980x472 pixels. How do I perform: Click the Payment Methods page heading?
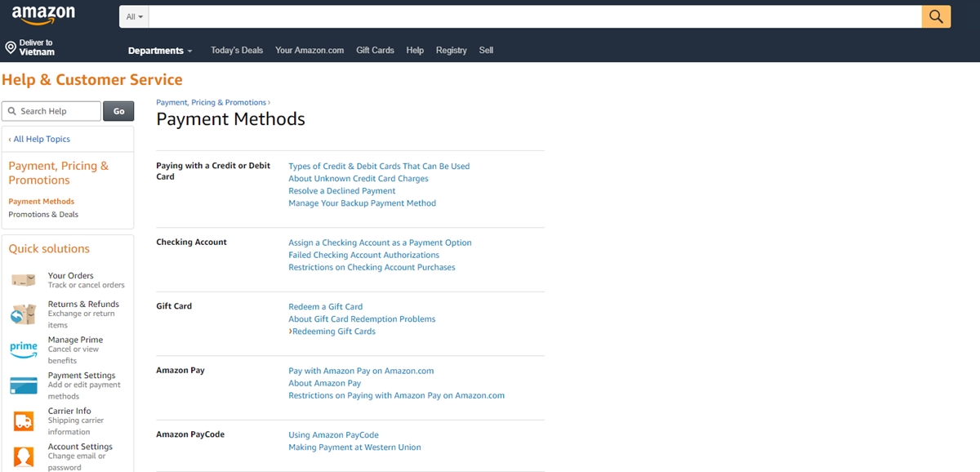point(230,119)
